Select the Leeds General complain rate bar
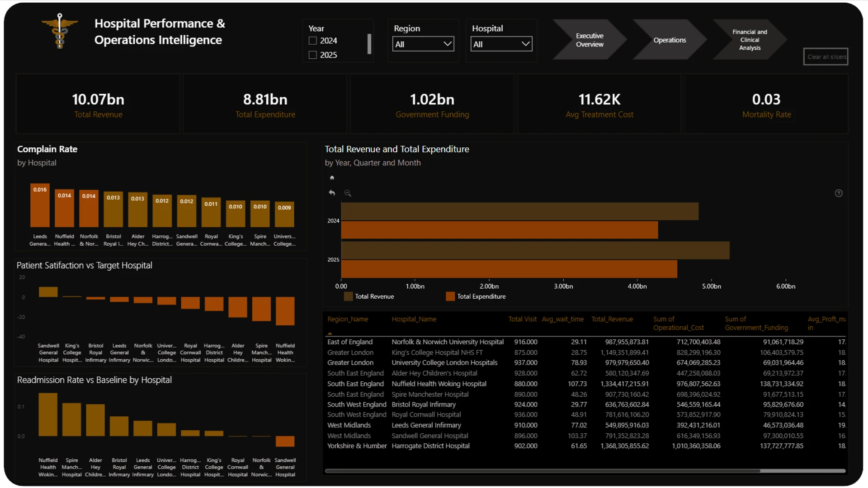 click(40, 206)
